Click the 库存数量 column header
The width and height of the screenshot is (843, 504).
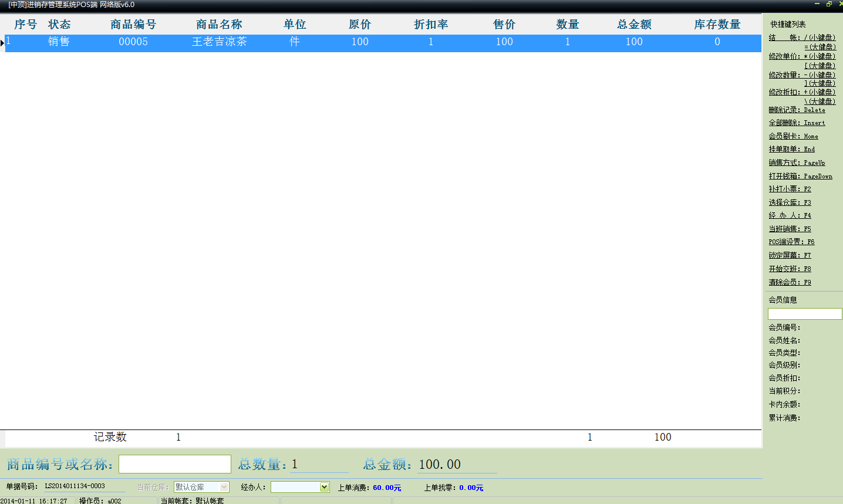tap(717, 25)
